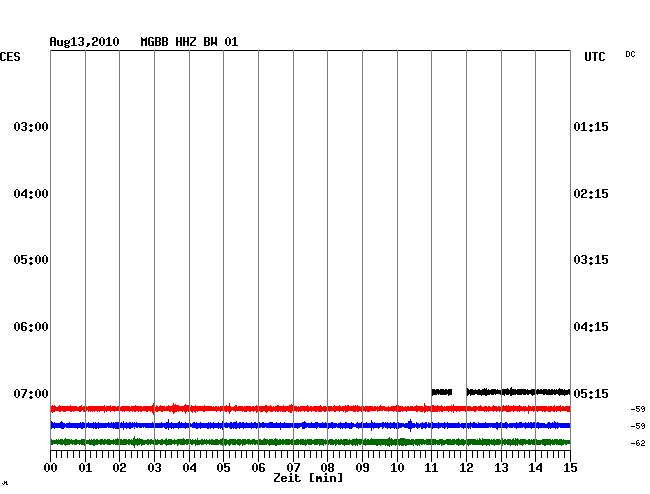650x494 pixels.
Task: Click minute tick label 05
Action: coord(223,467)
